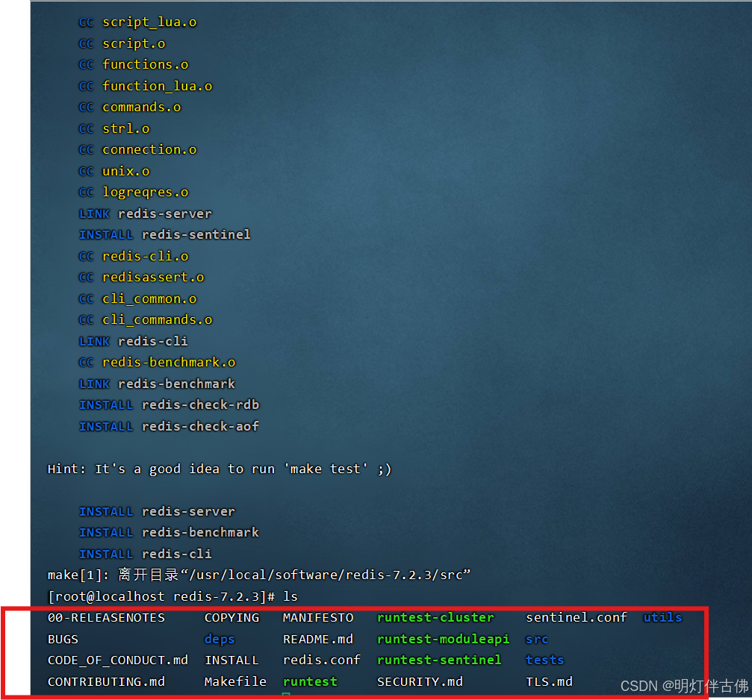This screenshot has height=700, width=752.
Task: Click the BUGS file name
Action: pos(63,640)
